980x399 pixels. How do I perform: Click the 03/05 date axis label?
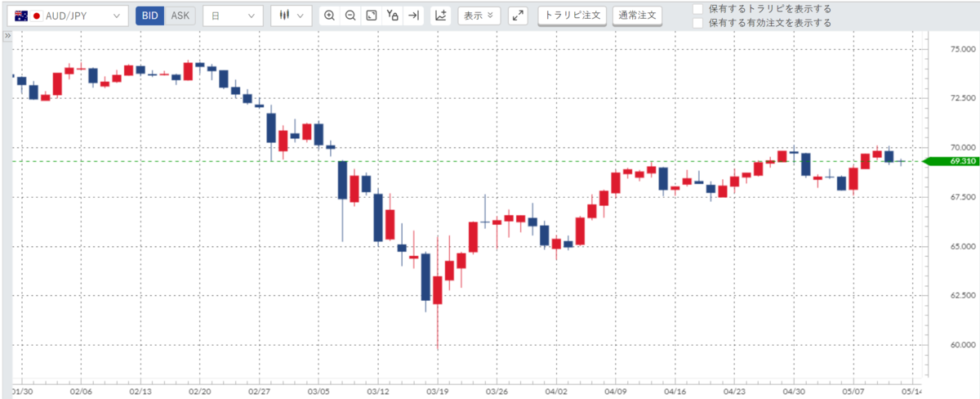point(319,392)
